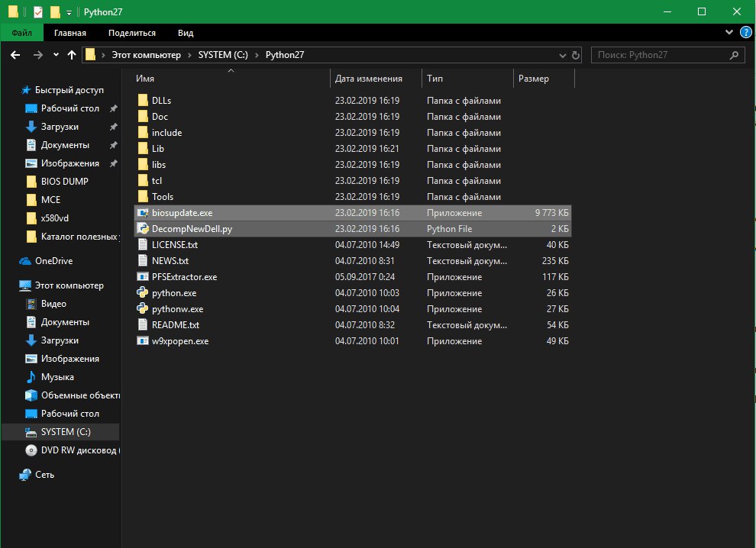Click the Doc folder icon
Image resolution: width=756 pixels, height=548 pixels.
click(143, 116)
